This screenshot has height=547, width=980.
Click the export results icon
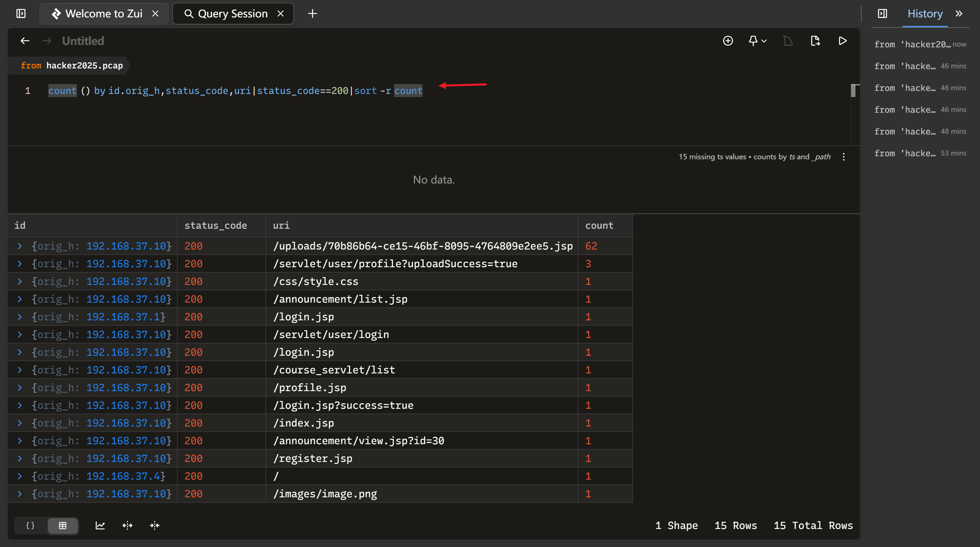tap(815, 41)
